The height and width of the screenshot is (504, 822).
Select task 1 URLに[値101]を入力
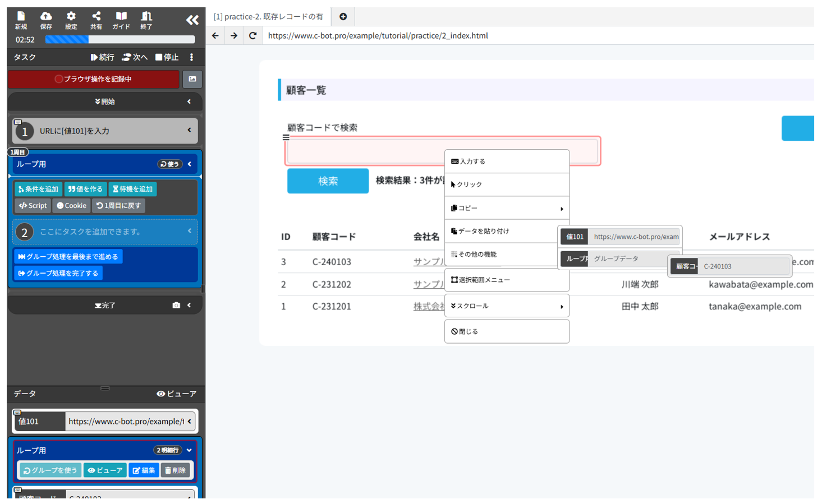click(105, 131)
